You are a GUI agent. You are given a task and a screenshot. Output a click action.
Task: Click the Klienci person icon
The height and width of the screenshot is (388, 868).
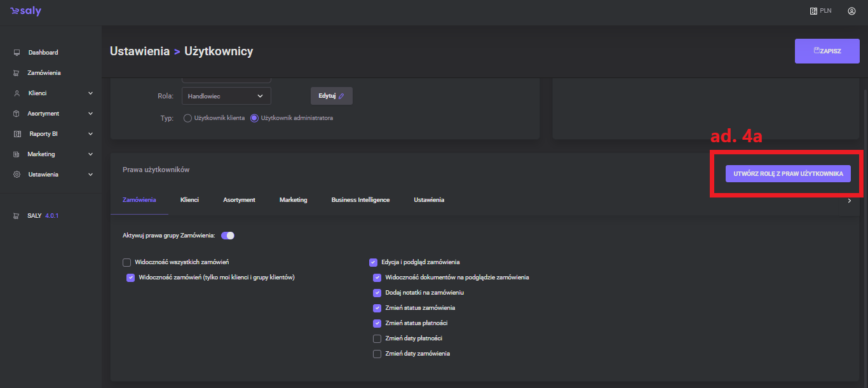tap(17, 93)
